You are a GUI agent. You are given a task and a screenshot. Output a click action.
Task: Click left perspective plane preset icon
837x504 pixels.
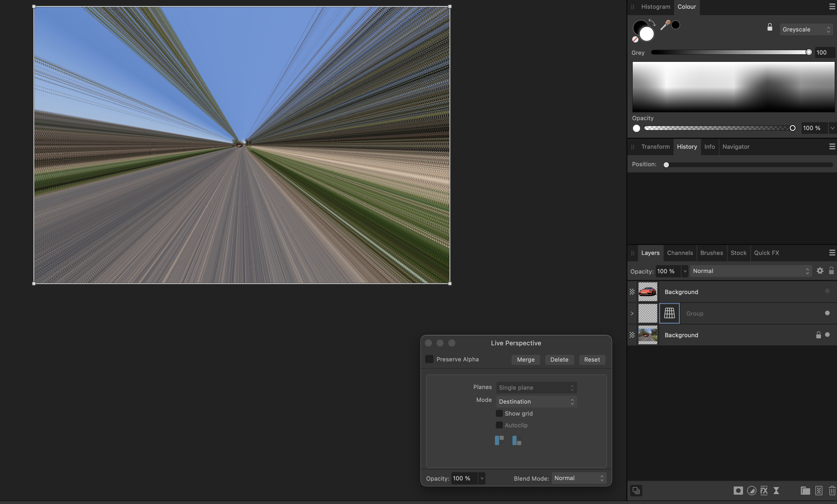pos(499,440)
